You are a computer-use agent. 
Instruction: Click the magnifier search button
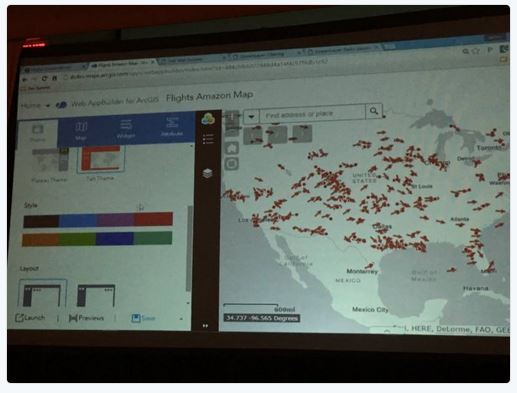point(374,111)
